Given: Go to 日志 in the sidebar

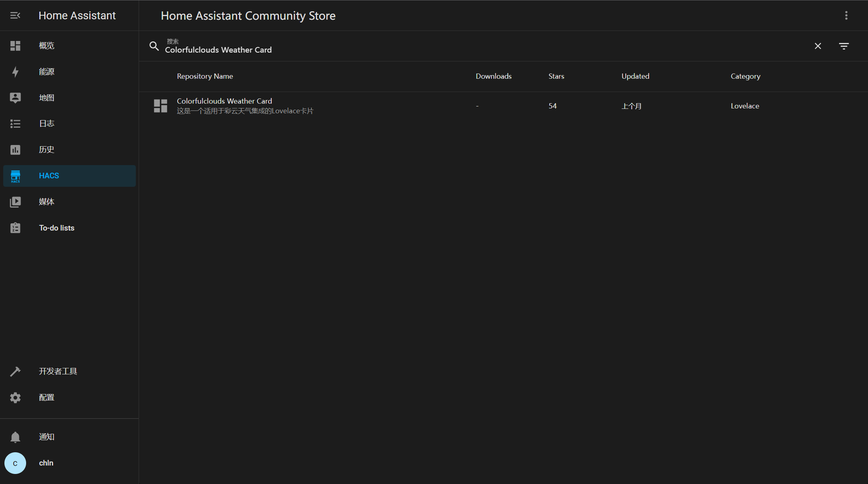Looking at the screenshot, I should (47, 123).
